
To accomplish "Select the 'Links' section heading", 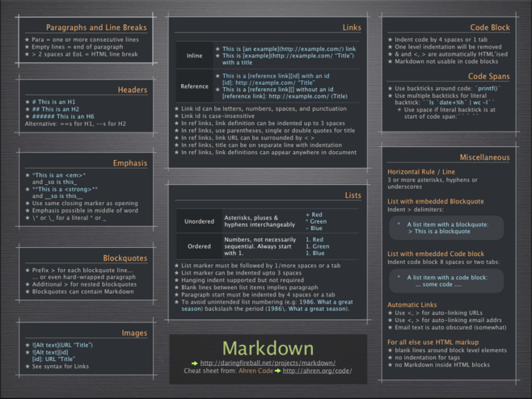I will pos(352,27).
